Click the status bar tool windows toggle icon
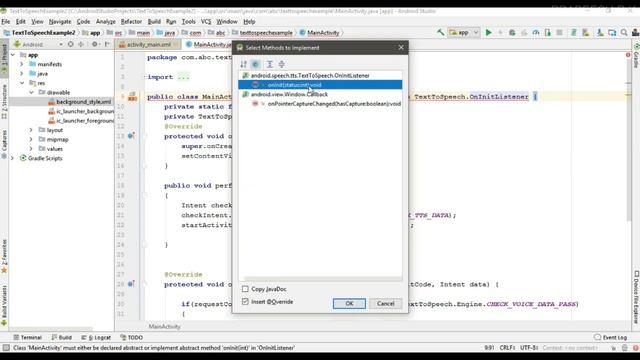The height and width of the screenshot is (360, 640). coord(6,348)
